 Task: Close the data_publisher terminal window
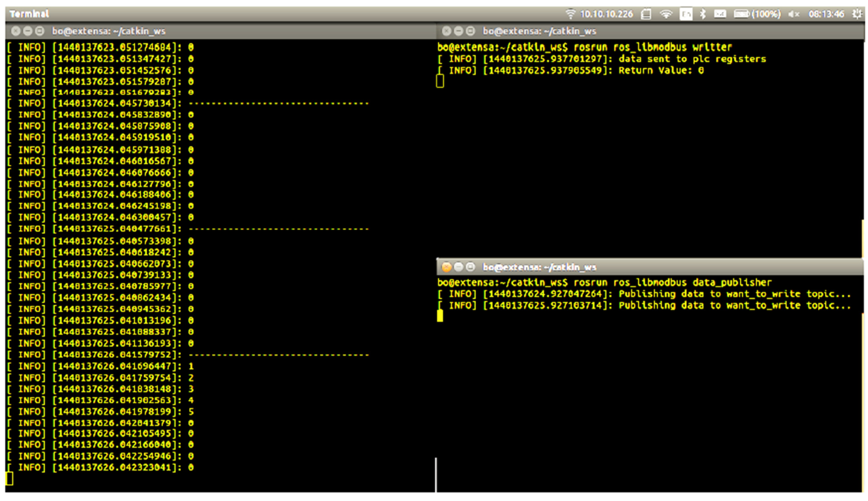tap(446, 267)
